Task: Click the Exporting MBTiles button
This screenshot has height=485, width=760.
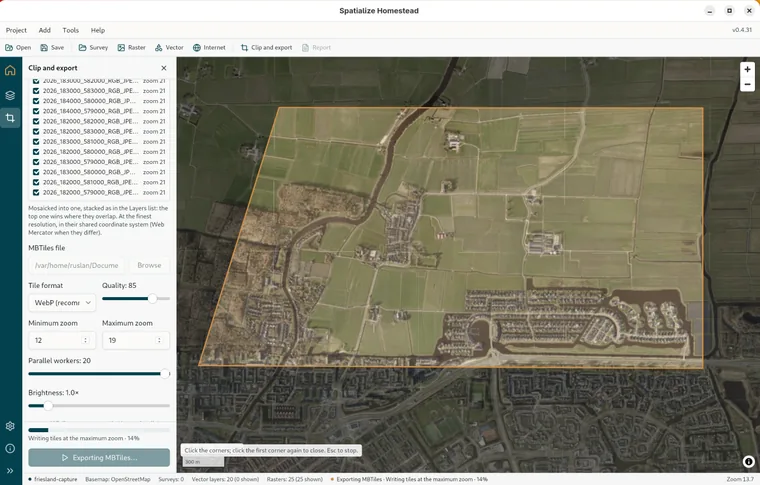Action: coord(99,457)
